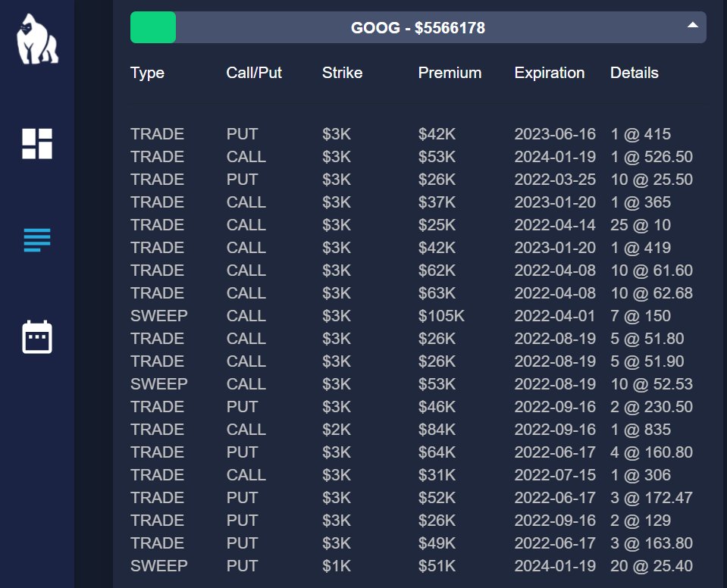Select the TRADE CALL $84K row

pos(379,430)
